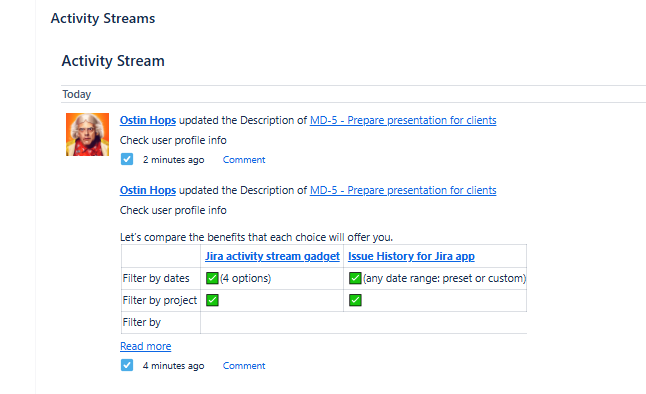Click the 4 minutes ago timestamp

click(x=173, y=366)
